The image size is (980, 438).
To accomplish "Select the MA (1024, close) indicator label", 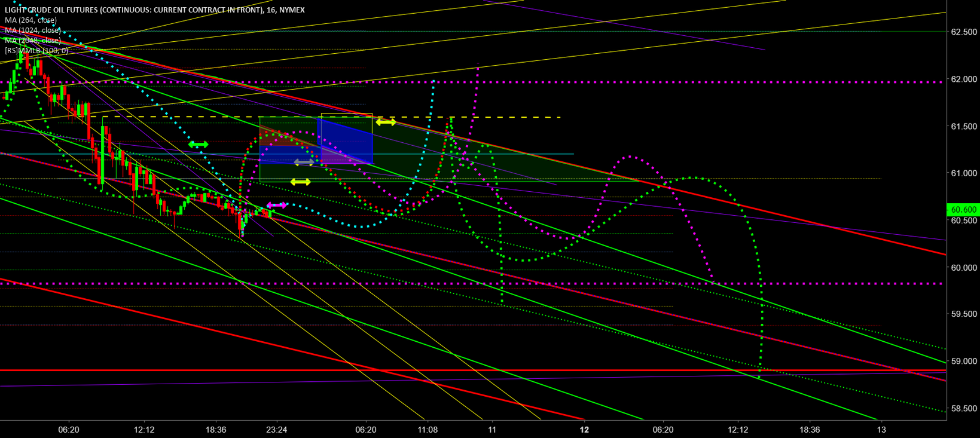I will click(33, 30).
